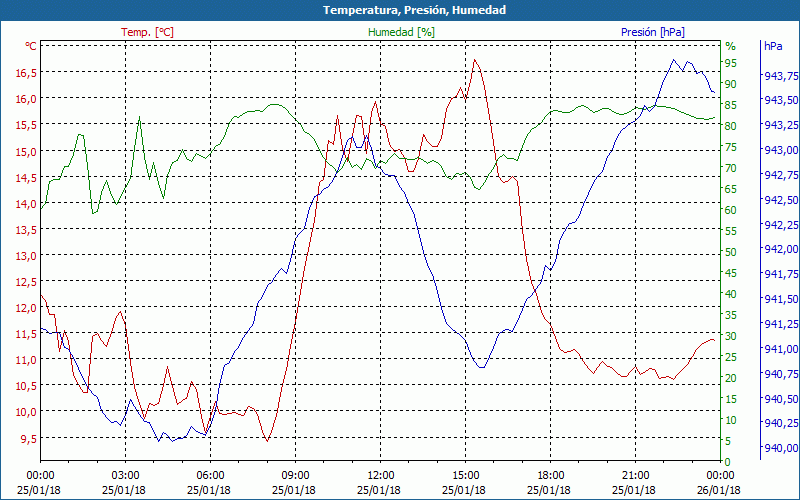
Task: Click the "943,75" pressure axis value
Action: pos(781,76)
